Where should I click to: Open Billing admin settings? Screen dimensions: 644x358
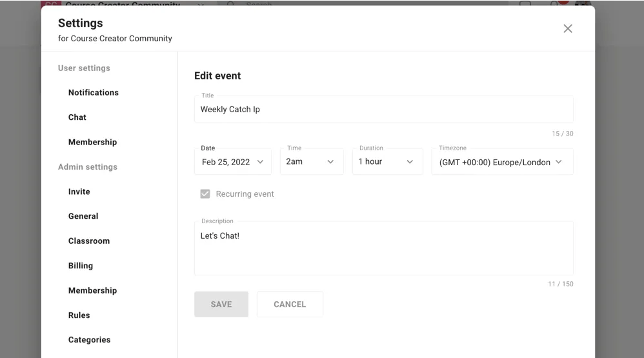(81, 266)
